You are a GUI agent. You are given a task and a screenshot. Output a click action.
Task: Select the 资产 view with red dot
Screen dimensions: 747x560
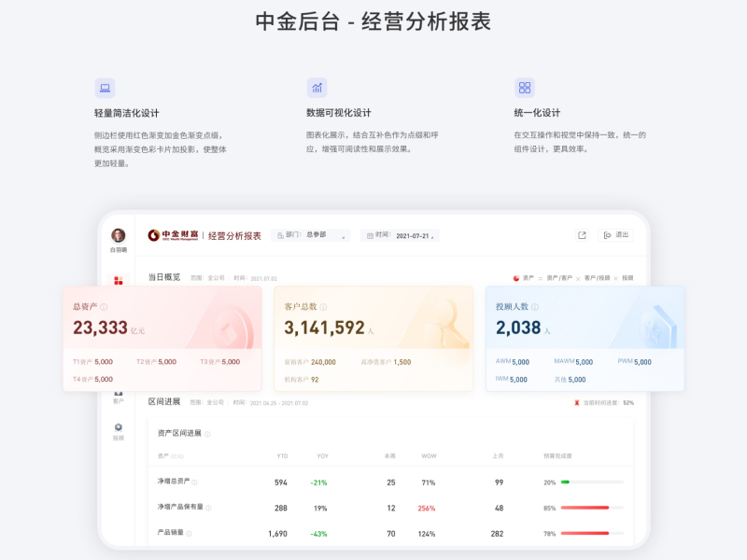click(x=524, y=278)
